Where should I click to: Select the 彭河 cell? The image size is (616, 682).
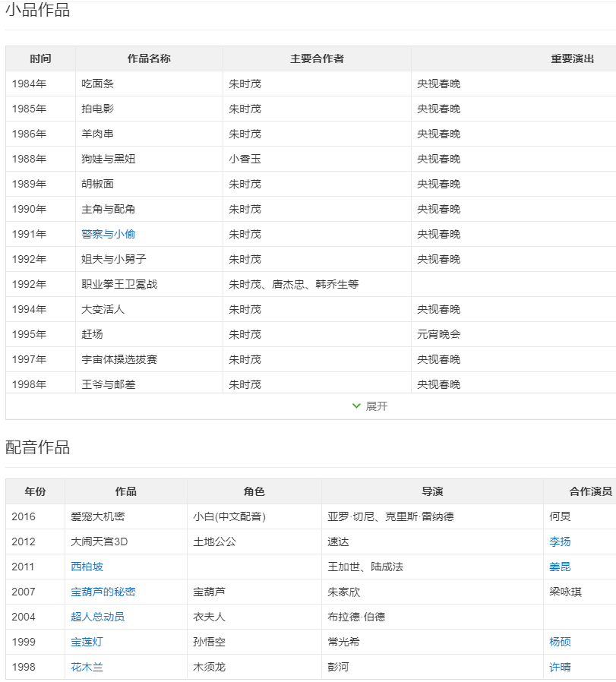[433, 668]
